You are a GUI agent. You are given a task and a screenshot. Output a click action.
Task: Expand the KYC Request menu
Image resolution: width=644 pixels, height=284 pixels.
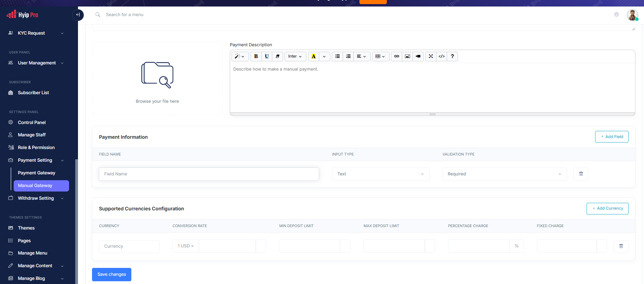(36, 33)
